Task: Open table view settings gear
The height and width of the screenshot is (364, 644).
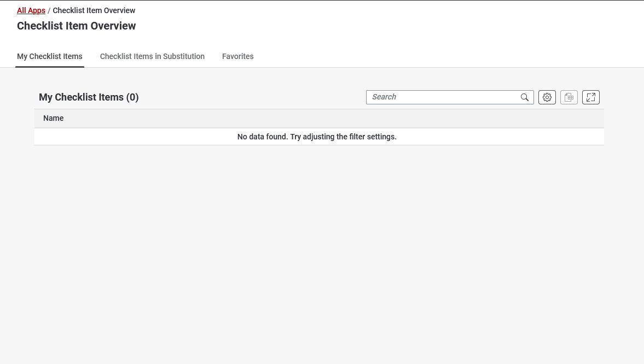Action: pos(547,97)
